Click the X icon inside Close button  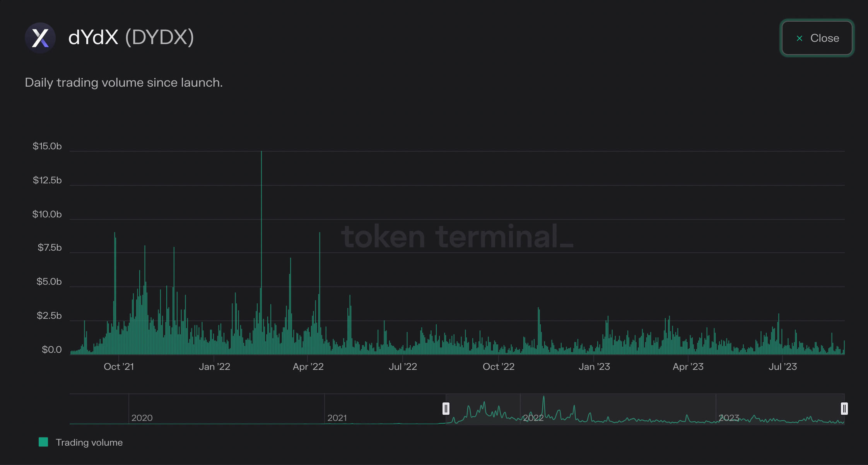pyautogui.click(x=800, y=38)
